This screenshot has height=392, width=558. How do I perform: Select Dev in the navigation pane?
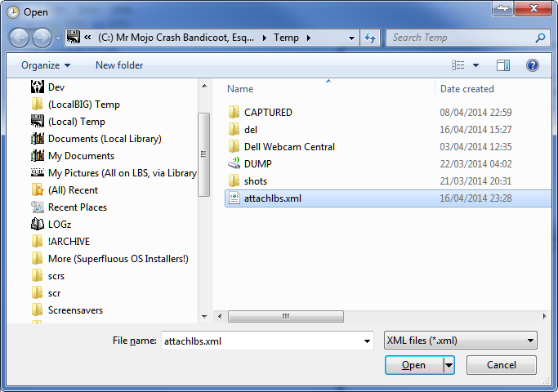56,87
